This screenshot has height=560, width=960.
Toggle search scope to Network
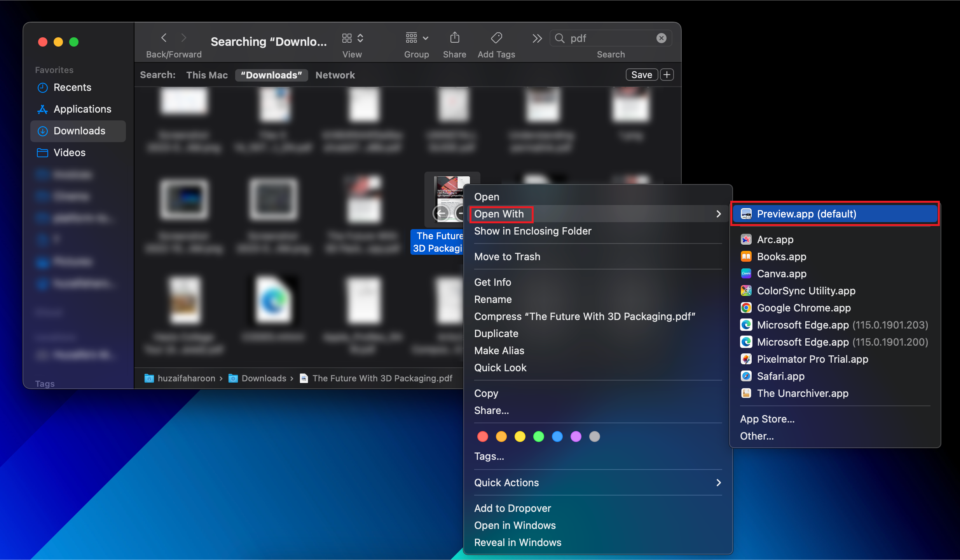click(x=335, y=75)
